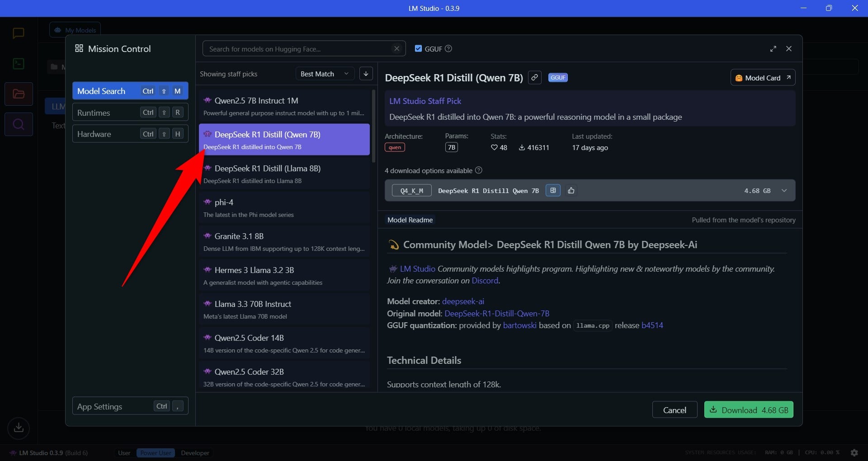Open the Model Card button

763,78
